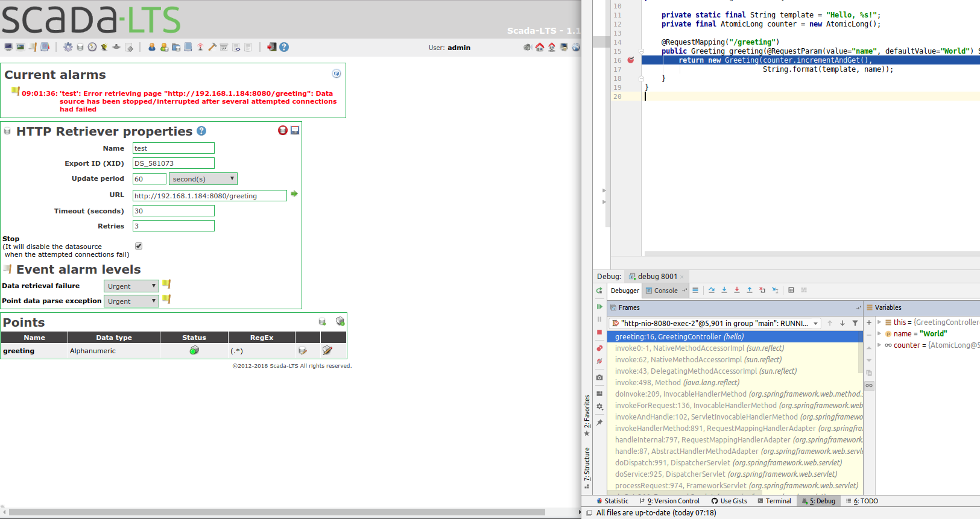Click Run to Cursor icon

click(x=775, y=290)
